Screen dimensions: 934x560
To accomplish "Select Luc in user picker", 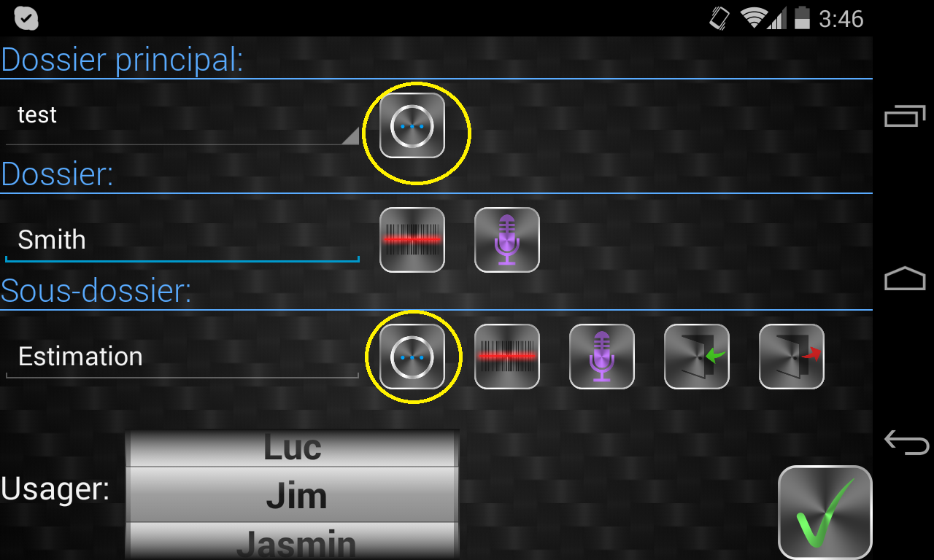I will (292, 448).
